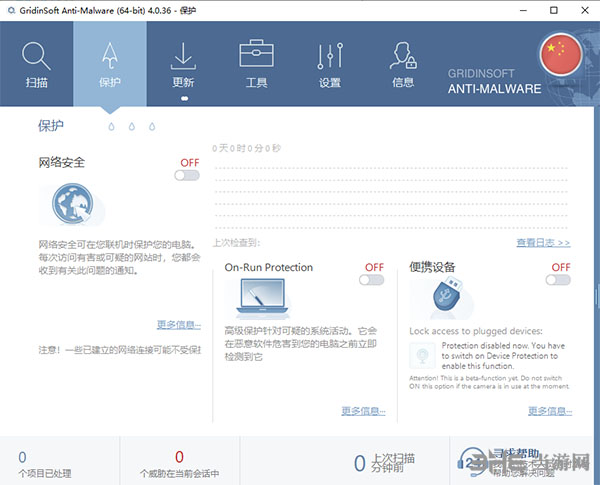Click the USB portable device icon
This screenshot has width=600, height=485.
coord(447,296)
